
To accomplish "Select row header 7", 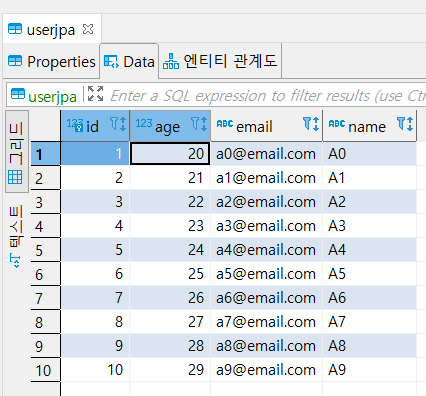I will [x=46, y=298].
